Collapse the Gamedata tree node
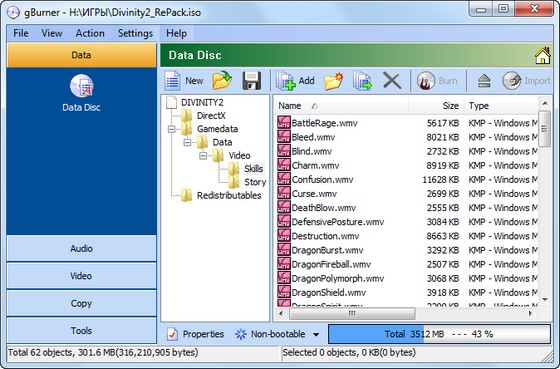 pos(171,129)
